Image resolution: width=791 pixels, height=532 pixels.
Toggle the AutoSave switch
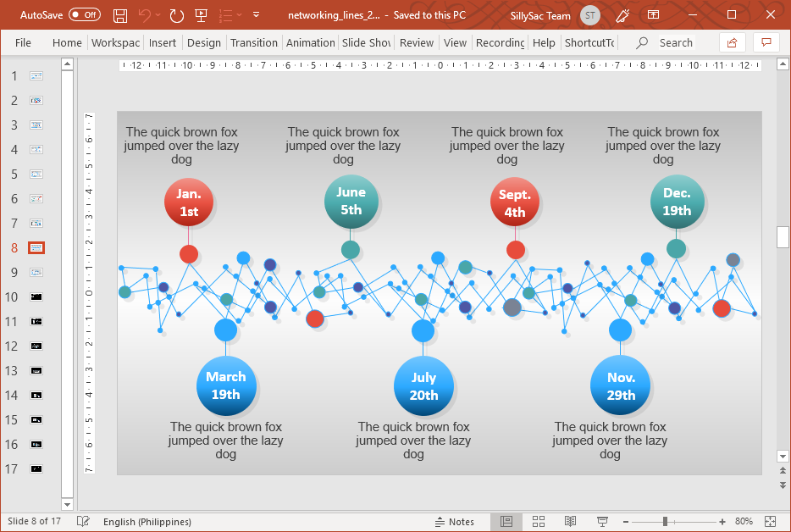tap(84, 14)
